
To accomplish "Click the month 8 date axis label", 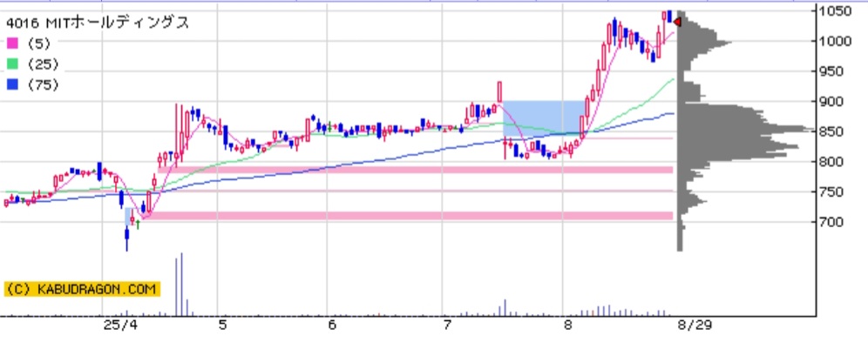I will 568,326.
